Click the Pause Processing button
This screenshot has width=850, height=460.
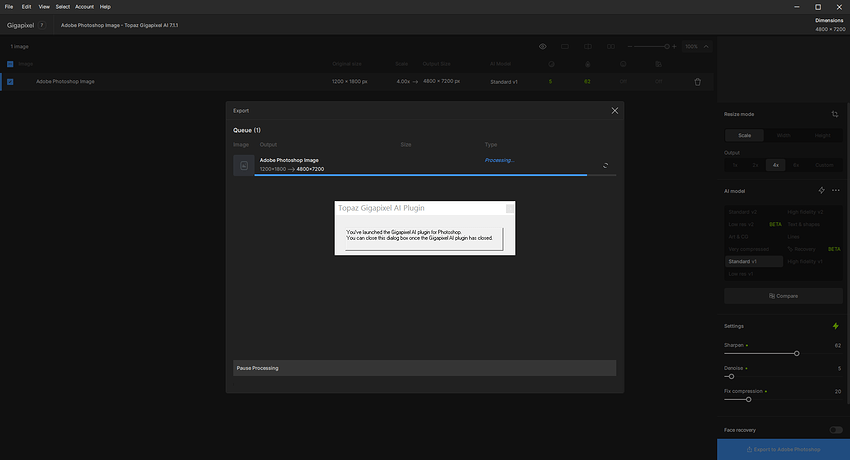424,368
